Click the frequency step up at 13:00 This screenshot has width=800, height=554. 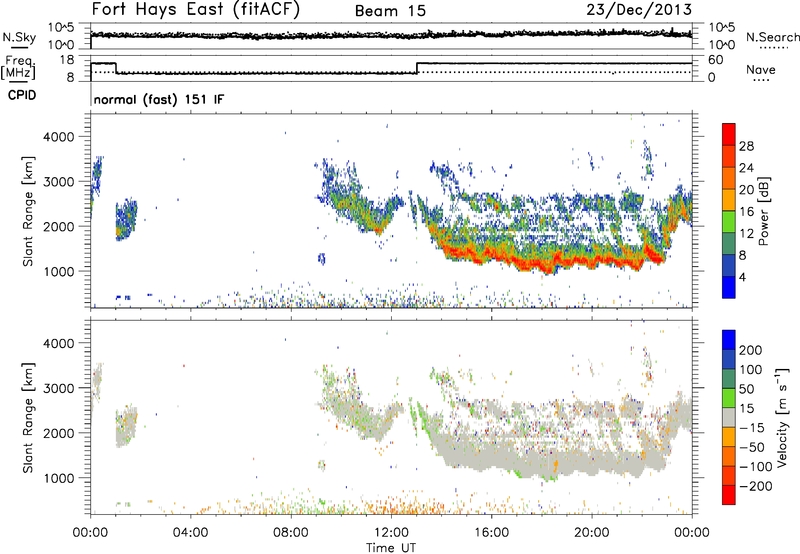tap(417, 68)
